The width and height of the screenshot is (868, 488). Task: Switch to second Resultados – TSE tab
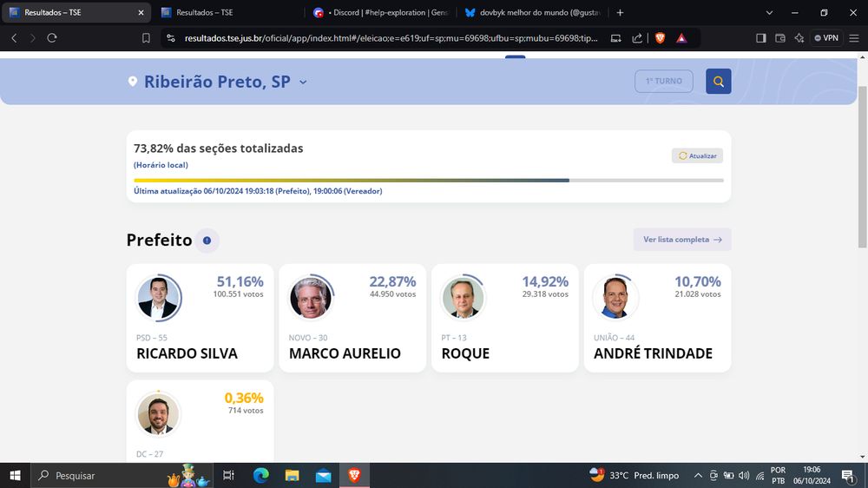227,12
